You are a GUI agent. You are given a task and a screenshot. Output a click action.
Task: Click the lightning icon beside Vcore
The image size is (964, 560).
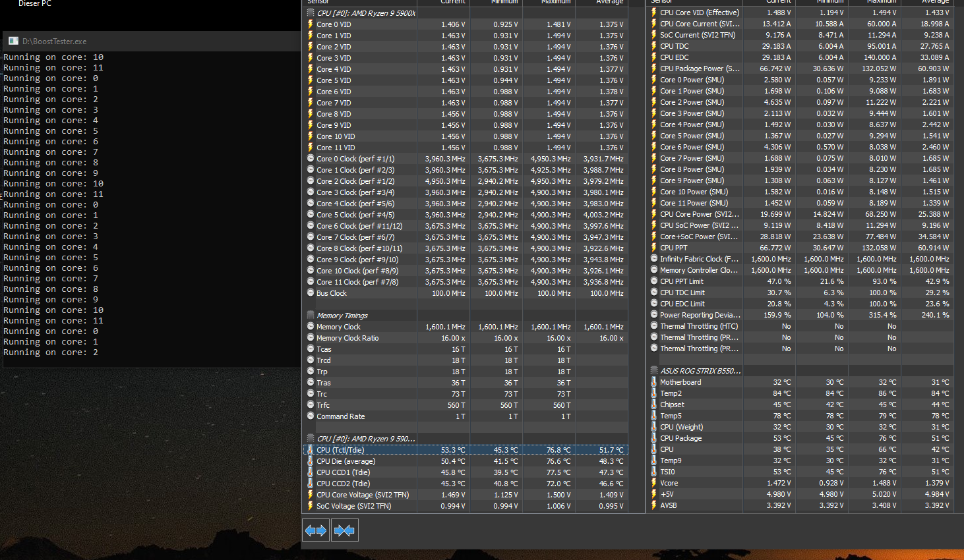654,483
